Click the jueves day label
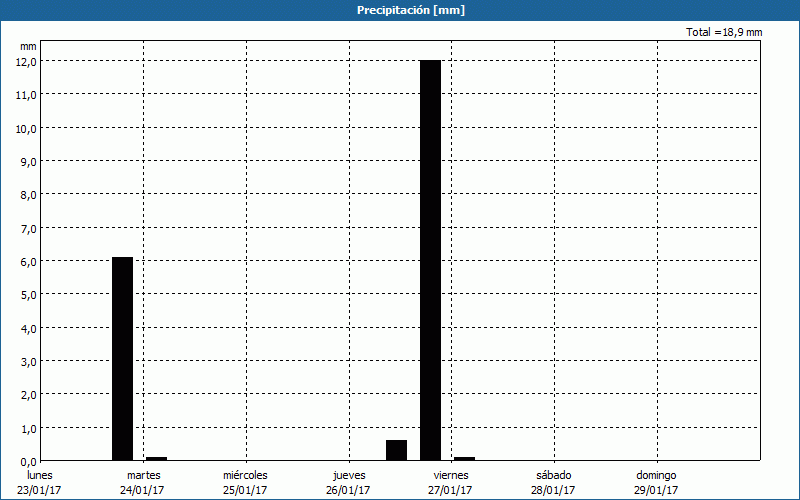The image size is (800, 500). tap(349, 475)
